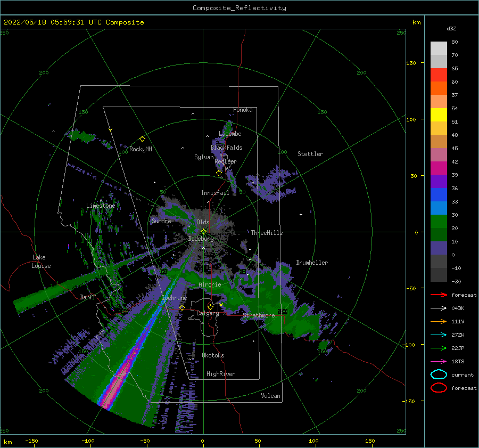Select the orange 111V arrow icon

click(439, 321)
